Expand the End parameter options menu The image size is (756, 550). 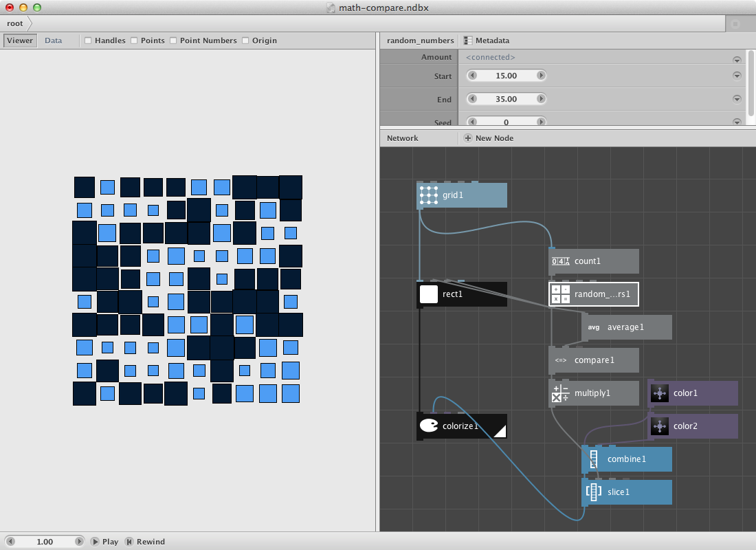[737, 100]
